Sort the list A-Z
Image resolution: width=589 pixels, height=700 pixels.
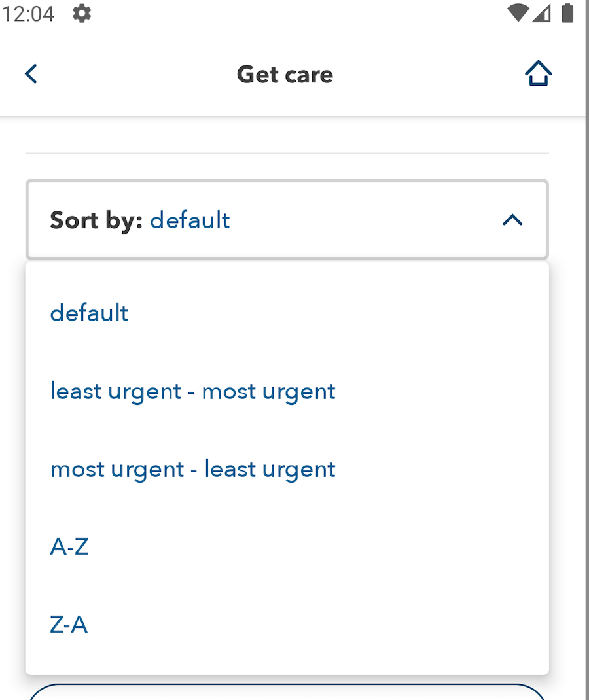[x=69, y=546]
